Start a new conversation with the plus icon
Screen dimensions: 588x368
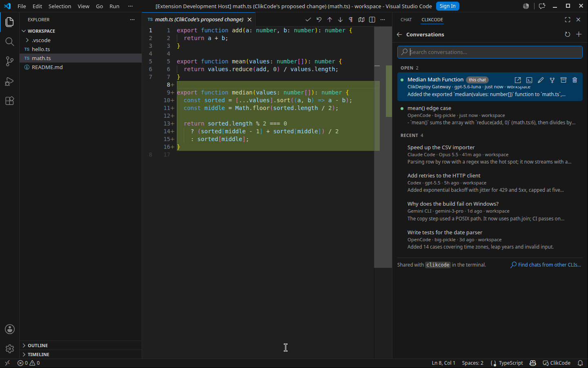click(x=579, y=34)
